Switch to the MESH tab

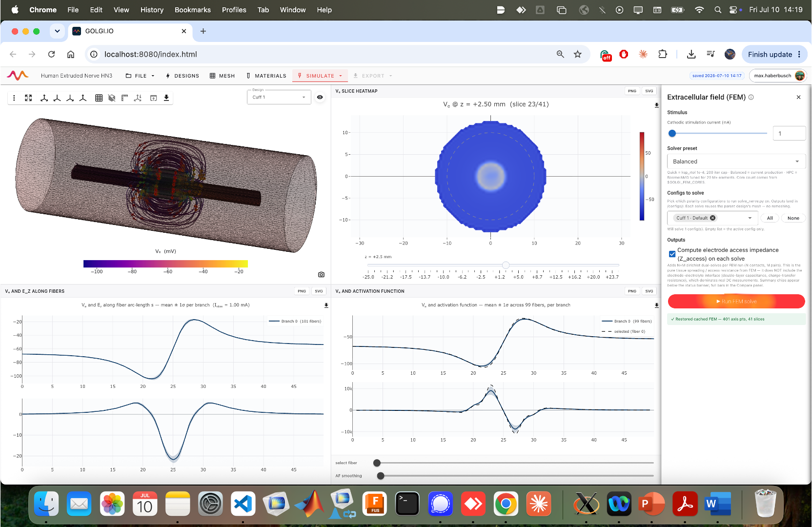[x=223, y=76]
